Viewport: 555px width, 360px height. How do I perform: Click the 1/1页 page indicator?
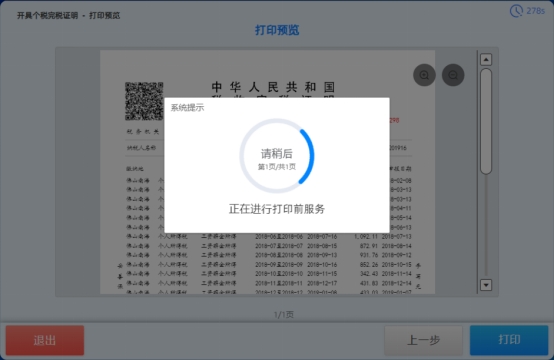[284, 315]
